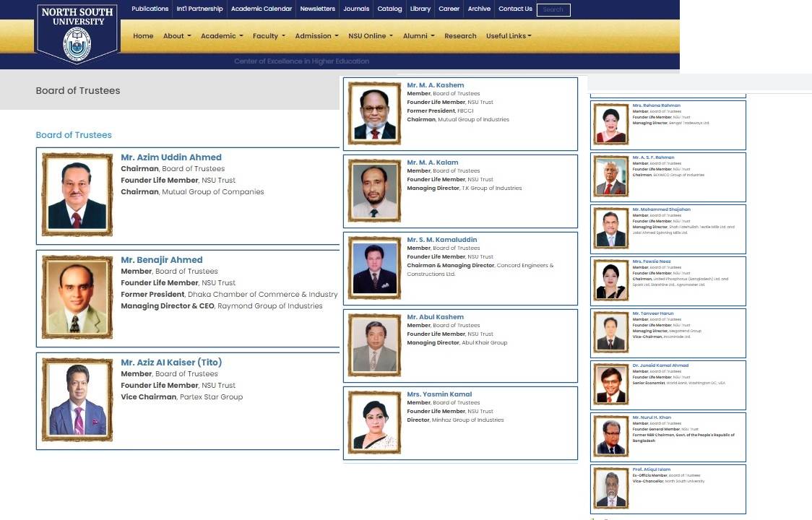The width and height of the screenshot is (812, 520).
Task: Click Mrs. Fawzia Naz's portrait
Action: pyautogui.click(x=611, y=280)
